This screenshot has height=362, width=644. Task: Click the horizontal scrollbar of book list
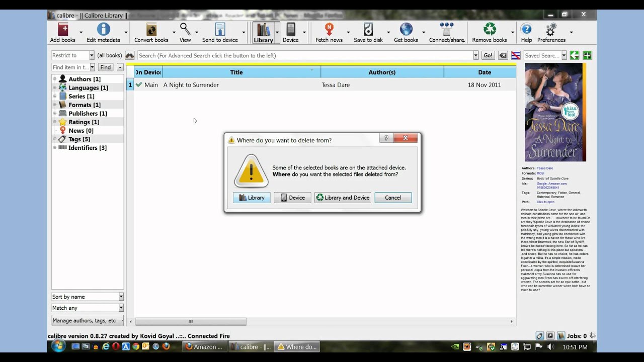[190, 321]
